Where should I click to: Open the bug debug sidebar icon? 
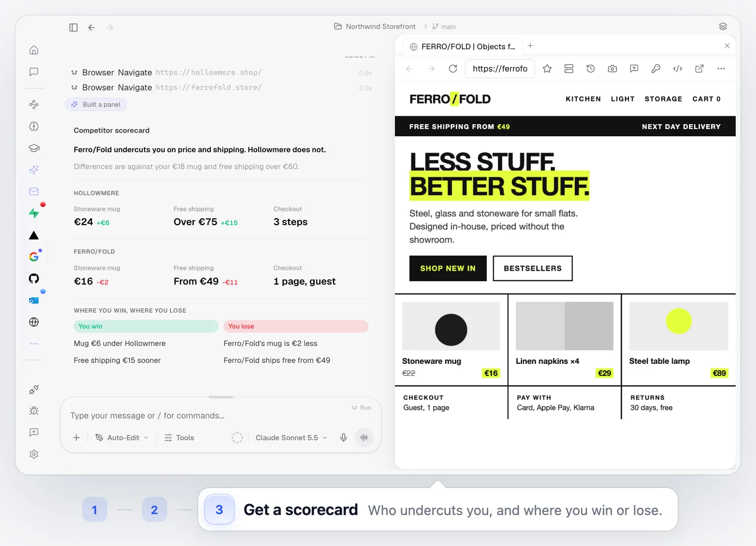(x=34, y=411)
